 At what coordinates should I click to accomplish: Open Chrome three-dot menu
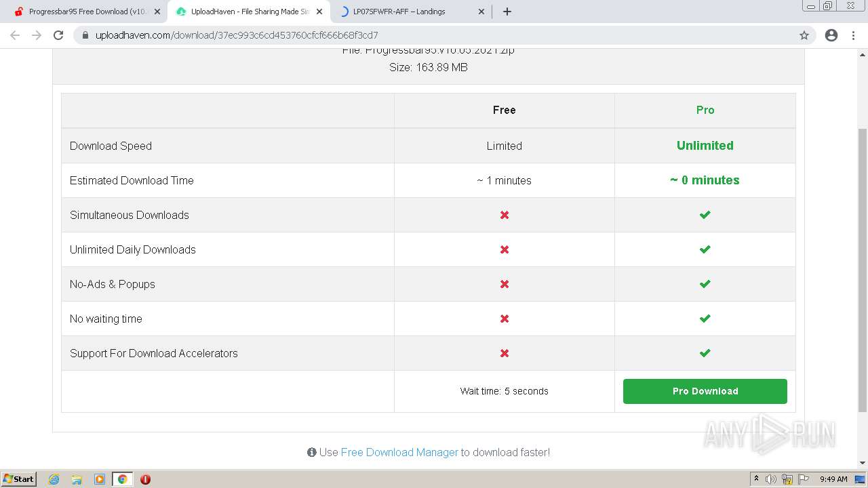pyautogui.click(x=853, y=35)
